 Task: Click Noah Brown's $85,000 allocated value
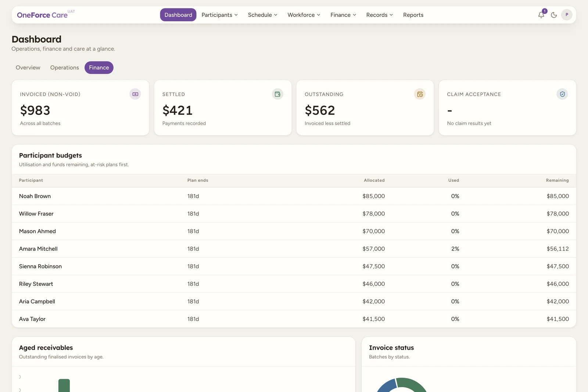click(x=374, y=196)
